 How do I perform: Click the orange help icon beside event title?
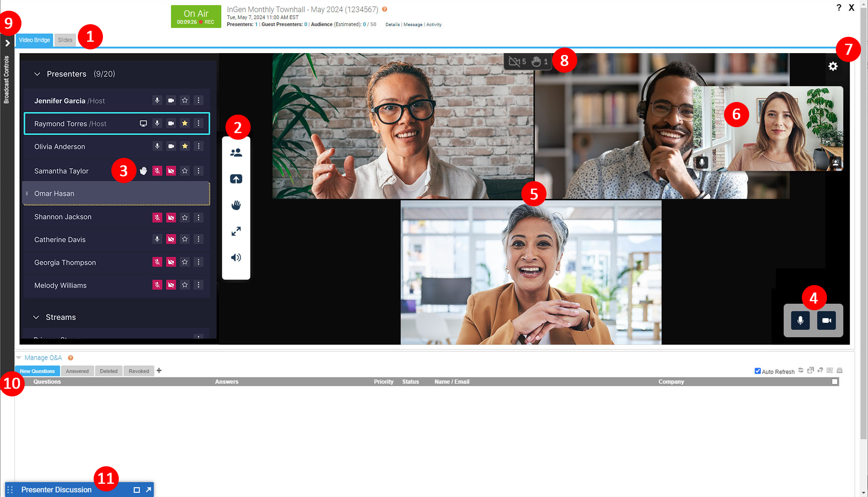(385, 9)
